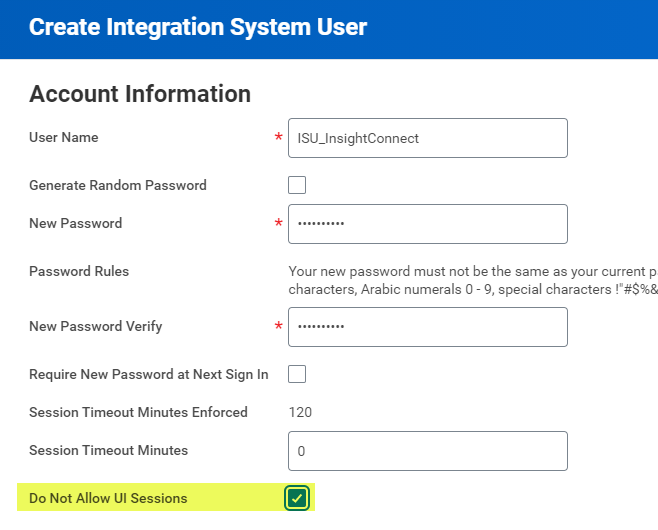658x530 pixels.
Task: Click the Do Not Allow UI Sessions label
Action: pyautogui.click(x=108, y=498)
